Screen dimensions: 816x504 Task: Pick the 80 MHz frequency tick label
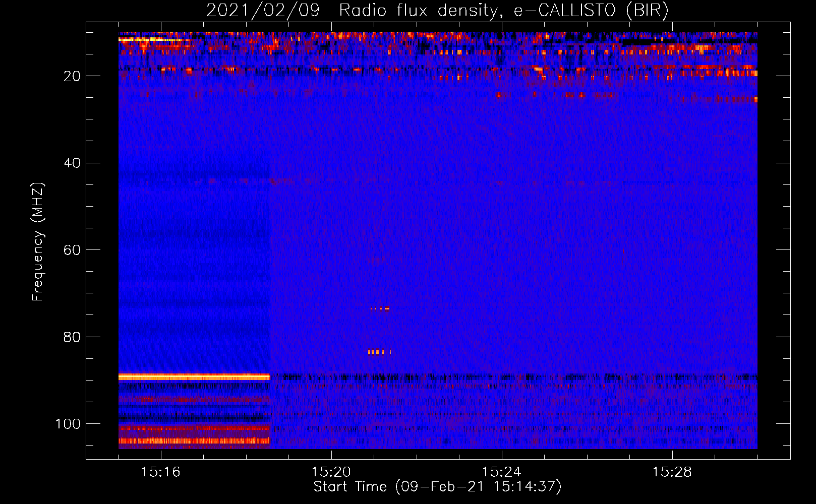pyautogui.click(x=72, y=337)
